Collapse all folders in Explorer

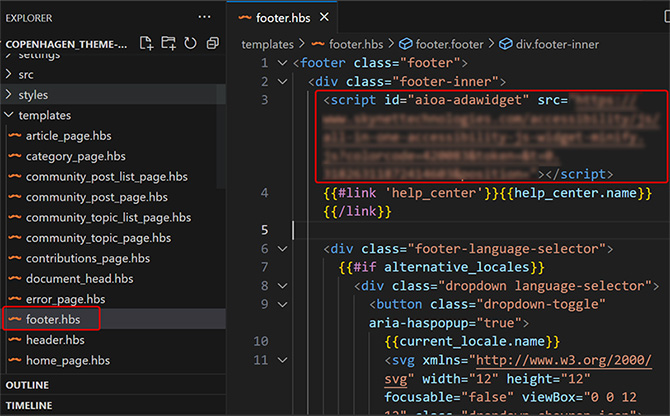pos(212,43)
